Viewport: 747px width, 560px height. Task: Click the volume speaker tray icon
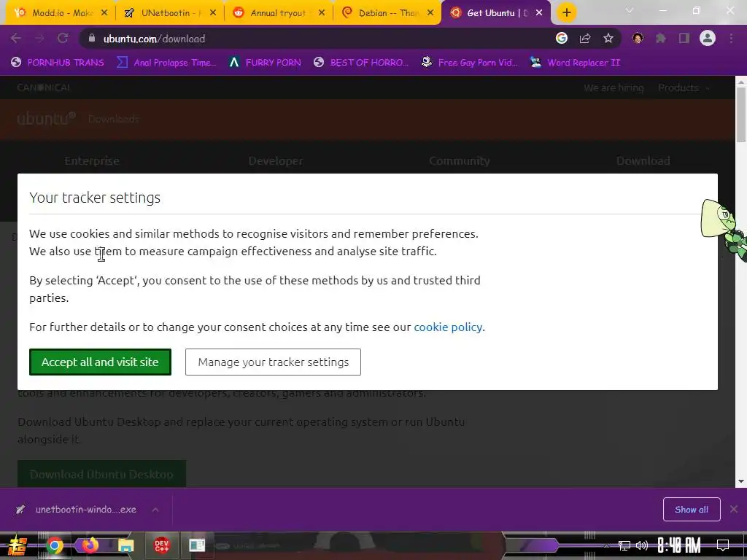pyautogui.click(x=642, y=545)
